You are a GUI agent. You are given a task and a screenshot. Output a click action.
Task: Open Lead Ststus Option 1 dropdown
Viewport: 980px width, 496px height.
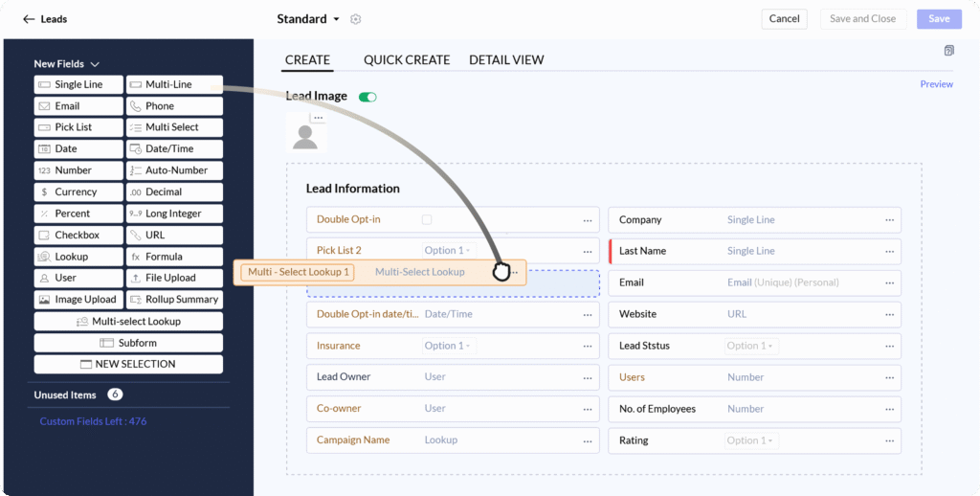pos(752,346)
